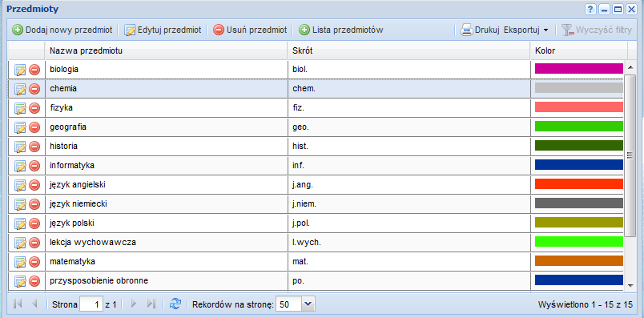Click the page number input field

[x=91, y=304]
